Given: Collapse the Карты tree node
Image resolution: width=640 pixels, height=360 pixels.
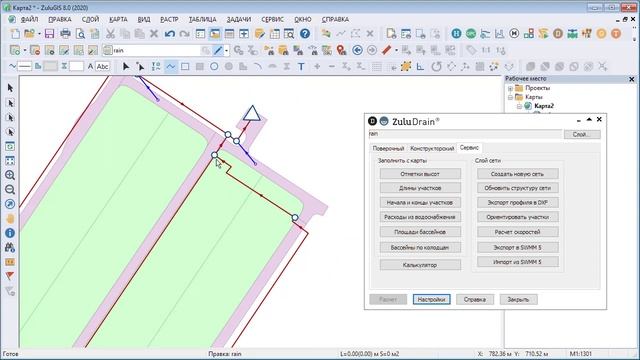Looking at the screenshot, I should 510,97.
